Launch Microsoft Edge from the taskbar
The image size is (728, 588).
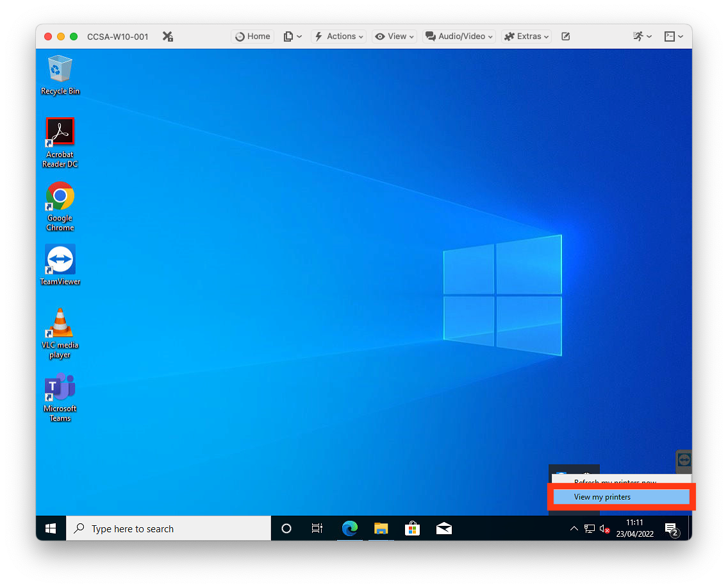pyautogui.click(x=350, y=528)
